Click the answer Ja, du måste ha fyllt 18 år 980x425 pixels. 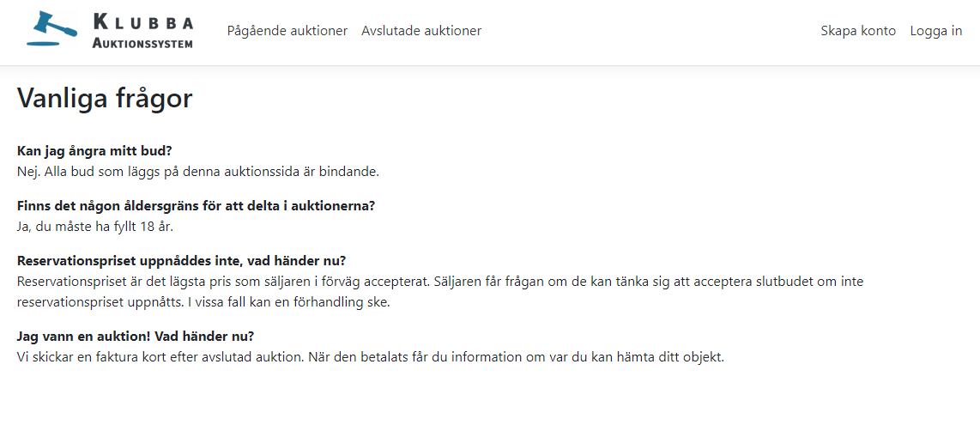(95, 227)
